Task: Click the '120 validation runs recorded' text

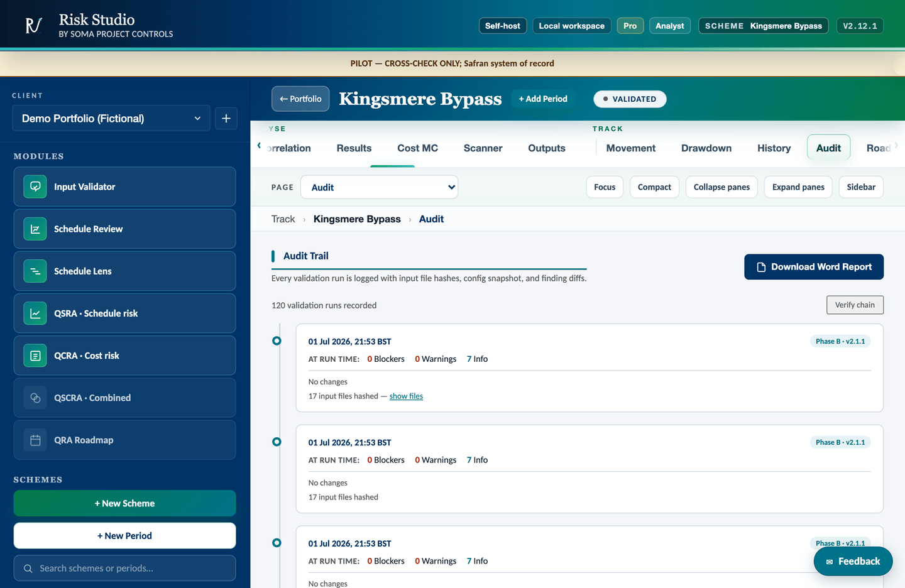Action: click(324, 305)
